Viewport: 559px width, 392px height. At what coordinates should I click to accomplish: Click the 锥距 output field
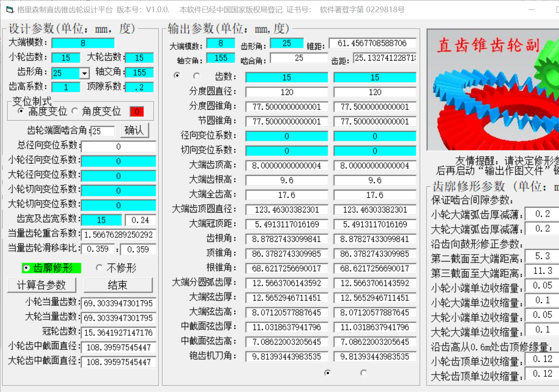[372, 43]
